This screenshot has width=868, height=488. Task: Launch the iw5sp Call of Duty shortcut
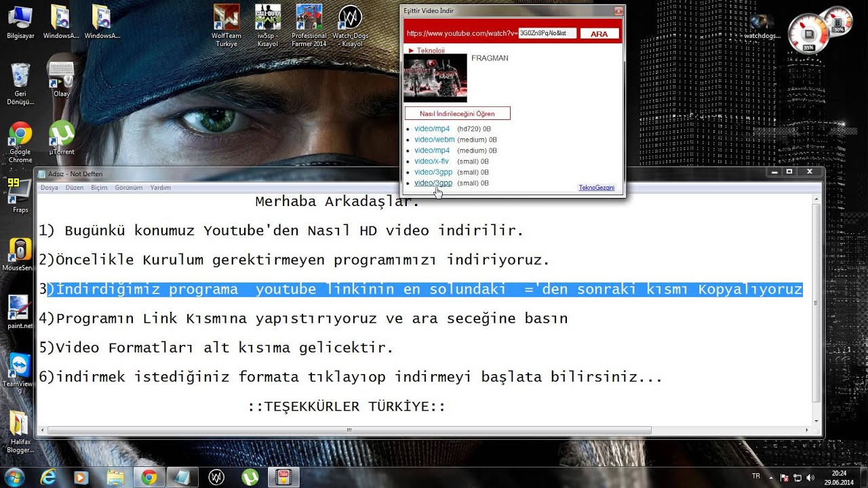tap(268, 26)
